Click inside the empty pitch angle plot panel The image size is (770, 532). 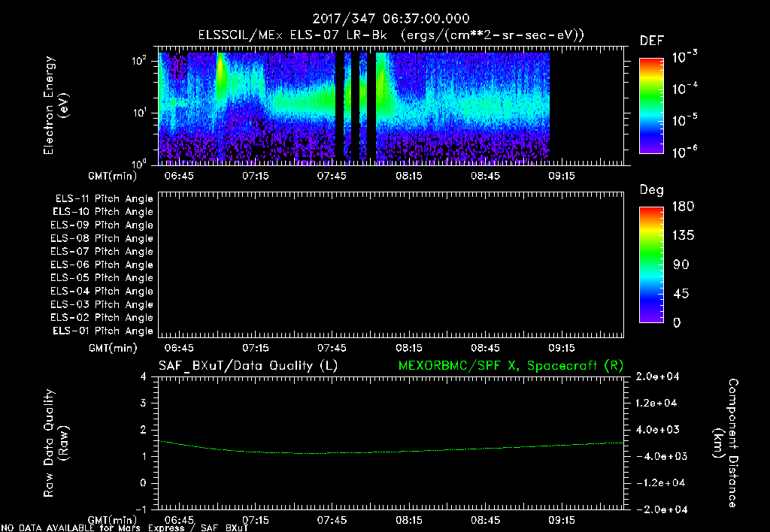[391, 265]
